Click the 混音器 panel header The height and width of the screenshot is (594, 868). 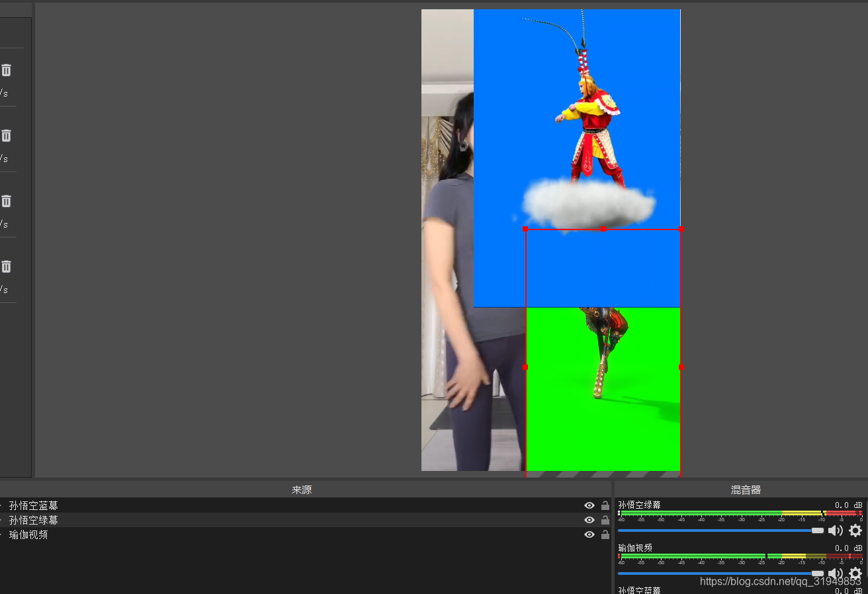click(x=746, y=489)
